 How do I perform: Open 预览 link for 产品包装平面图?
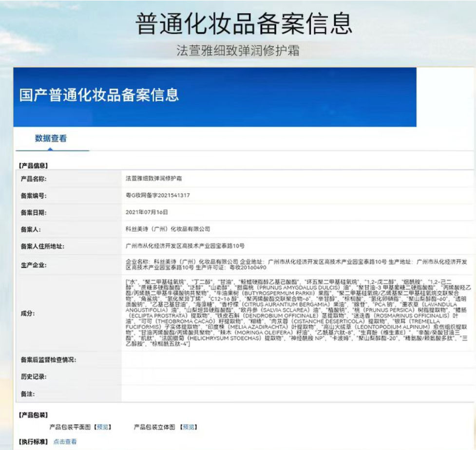[x=102, y=427]
